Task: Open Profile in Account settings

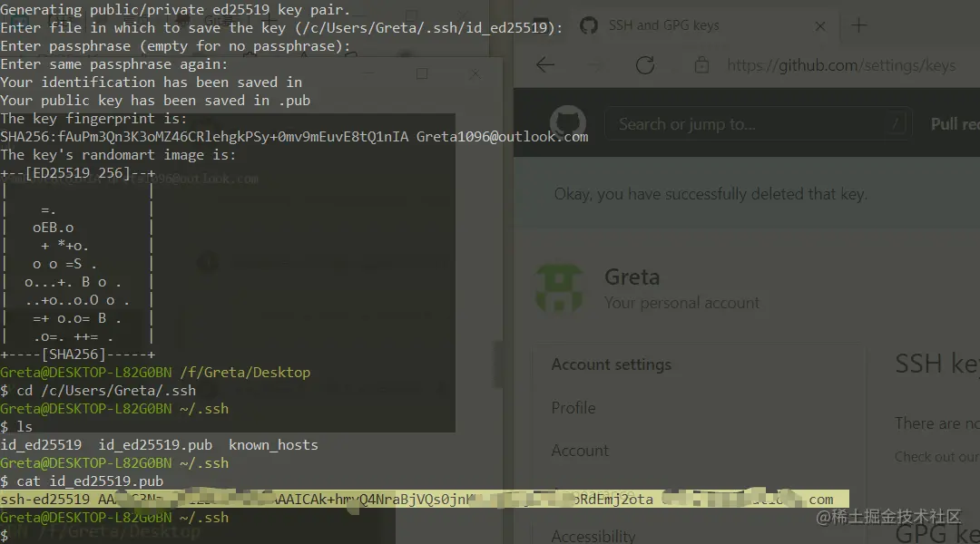Action: point(573,408)
